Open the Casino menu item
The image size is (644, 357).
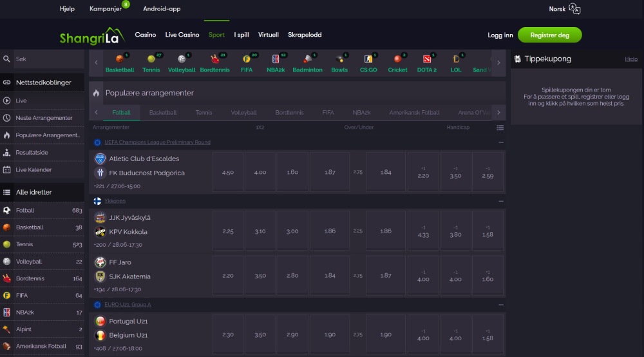(146, 35)
